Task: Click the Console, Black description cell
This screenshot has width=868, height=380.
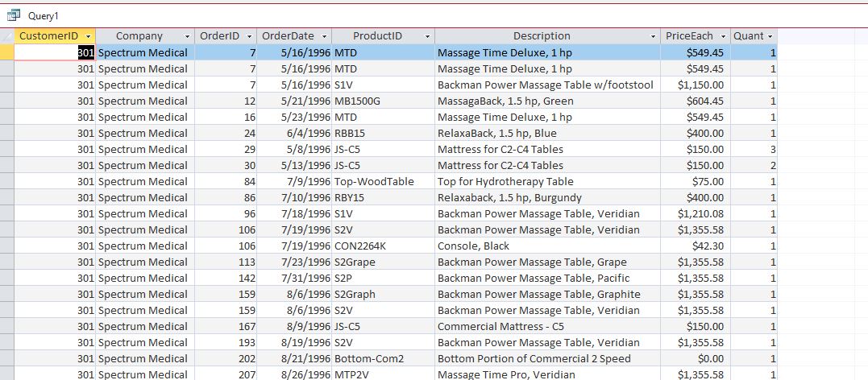Action: [473, 246]
